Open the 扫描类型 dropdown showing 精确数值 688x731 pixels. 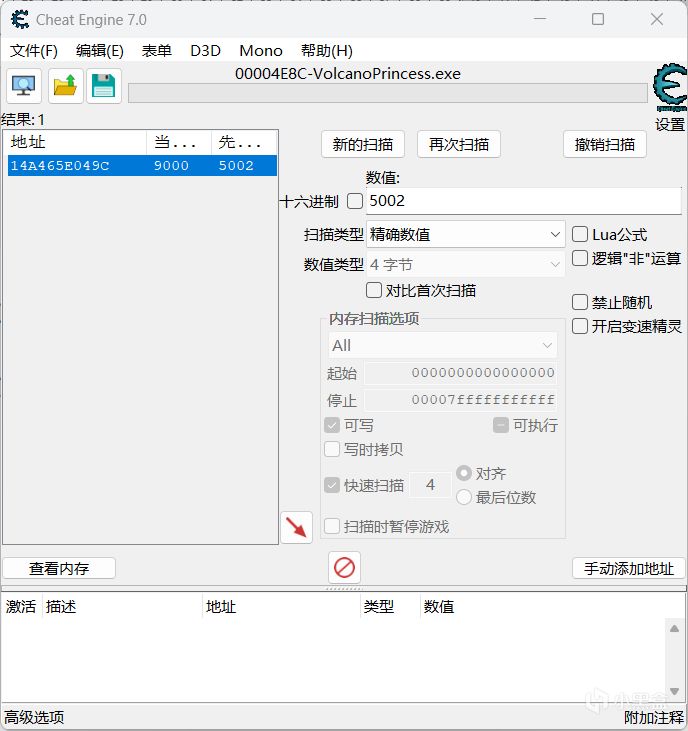click(x=466, y=234)
